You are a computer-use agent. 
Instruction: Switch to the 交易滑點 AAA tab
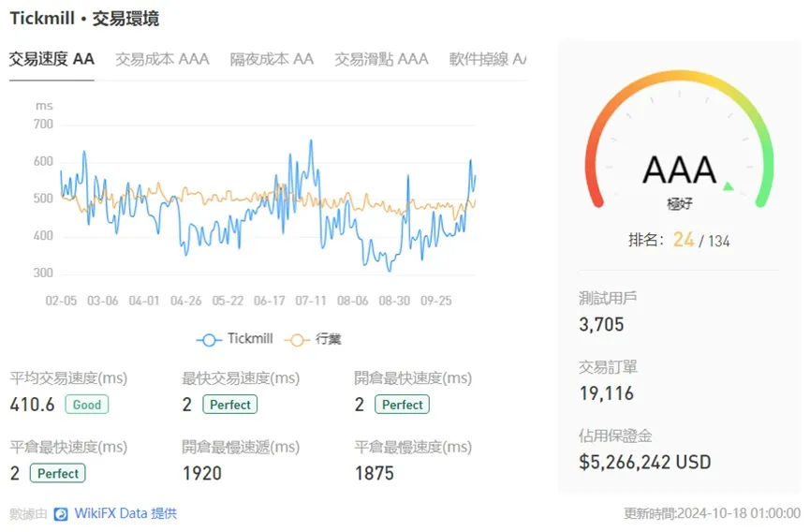pos(381,59)
